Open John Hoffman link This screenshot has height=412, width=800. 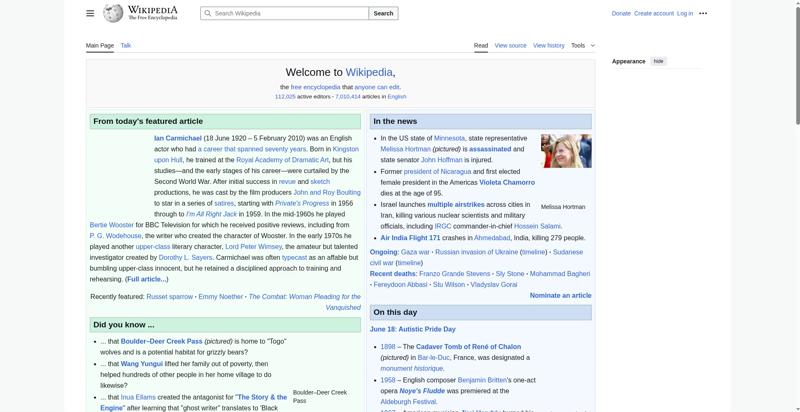click(x=441, y=160)
